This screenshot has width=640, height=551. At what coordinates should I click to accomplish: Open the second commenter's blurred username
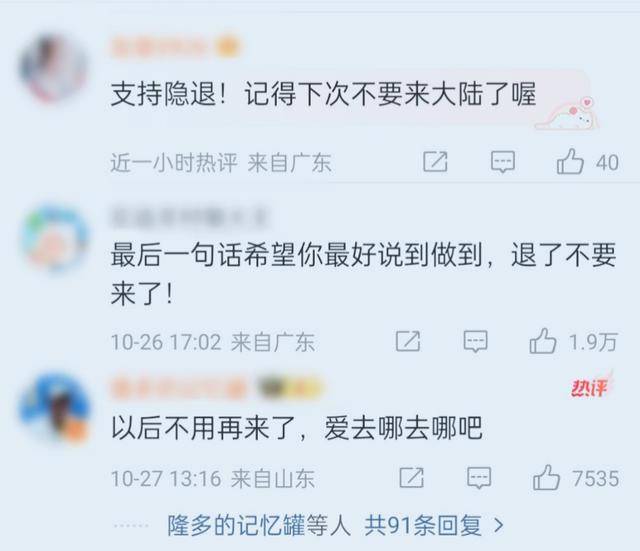coord(189,218)
